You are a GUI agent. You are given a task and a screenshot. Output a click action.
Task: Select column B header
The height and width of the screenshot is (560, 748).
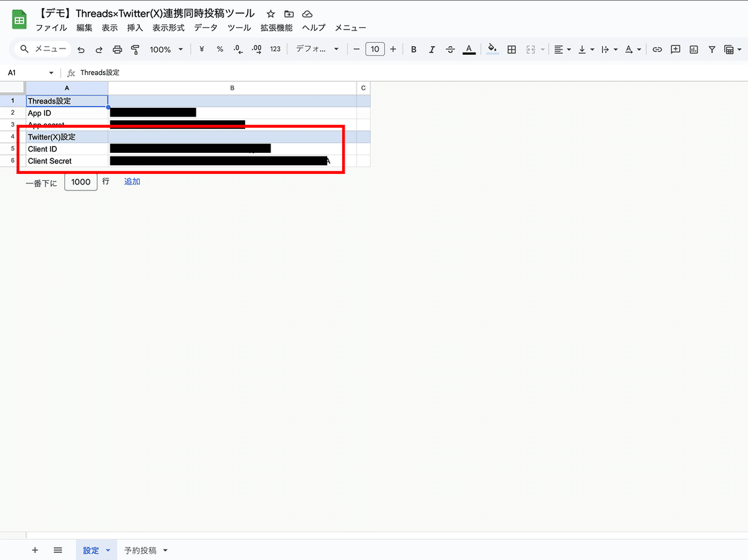(232, 88)
